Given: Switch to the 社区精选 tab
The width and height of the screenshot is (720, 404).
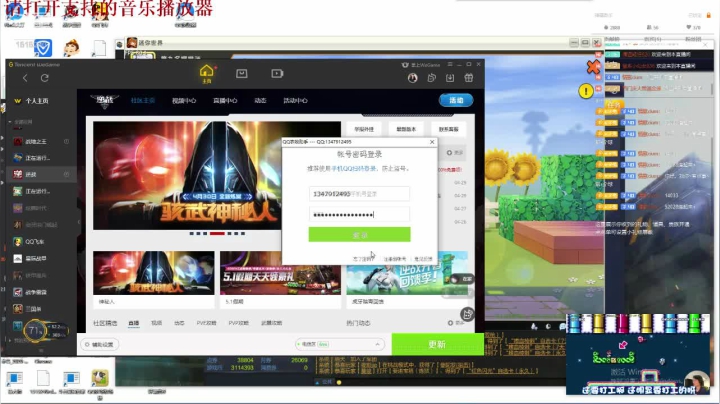Looking at the screenshot, I should point(105,323).
